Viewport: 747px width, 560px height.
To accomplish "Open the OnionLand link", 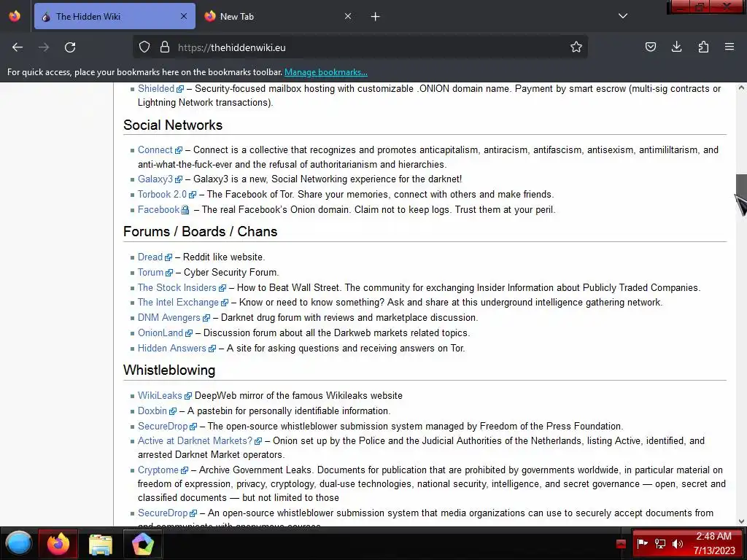I will [160, 332].
